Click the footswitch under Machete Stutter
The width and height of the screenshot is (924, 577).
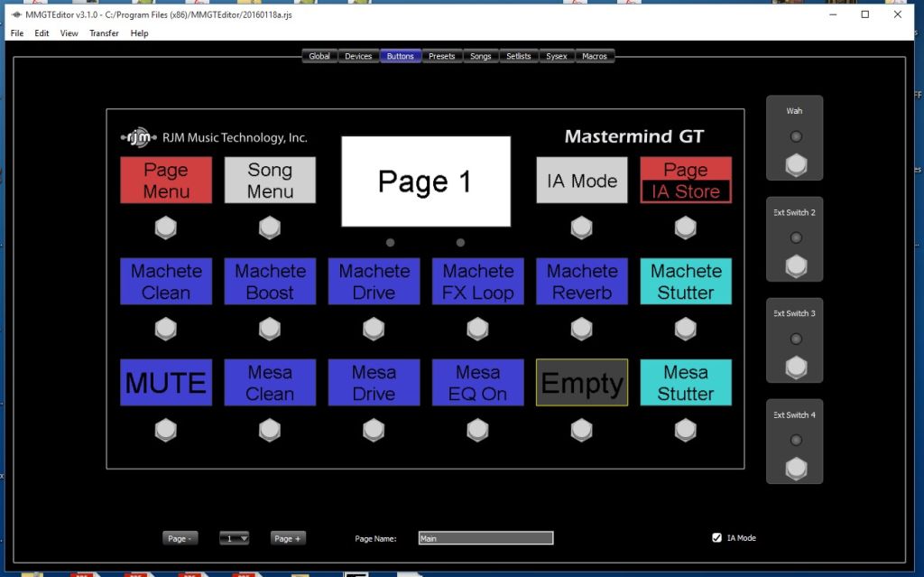[x=686, y=330]
